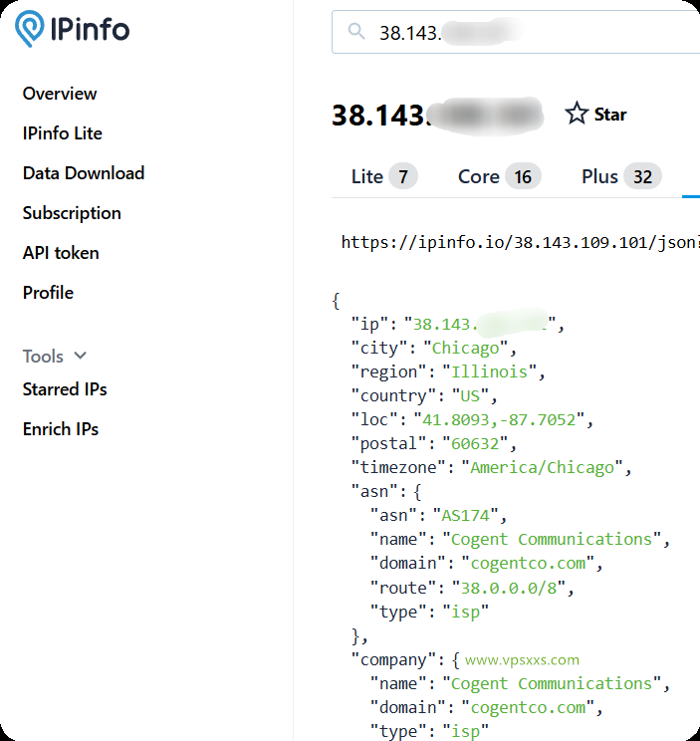Open the IPinfo Lite page
The width and height of the screenshot is (700, 741).
click(x=63, y=133)
